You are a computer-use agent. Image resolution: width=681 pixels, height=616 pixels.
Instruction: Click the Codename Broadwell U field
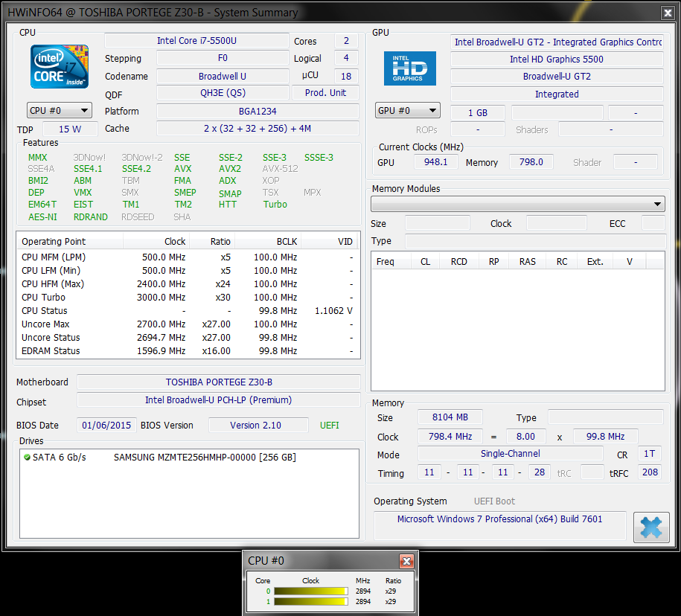(223, 77)
